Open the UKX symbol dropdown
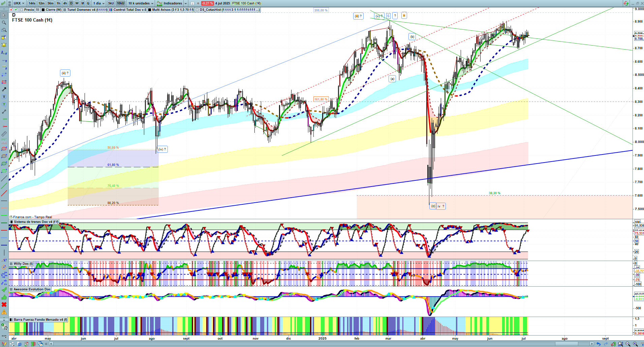This screenshot has height=347, width=644. click(19, 3)
